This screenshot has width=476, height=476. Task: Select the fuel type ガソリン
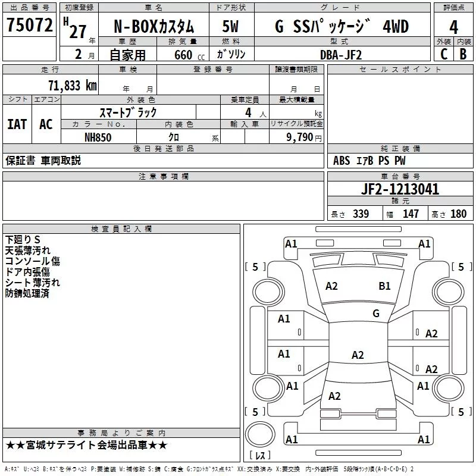pos(231,54)
